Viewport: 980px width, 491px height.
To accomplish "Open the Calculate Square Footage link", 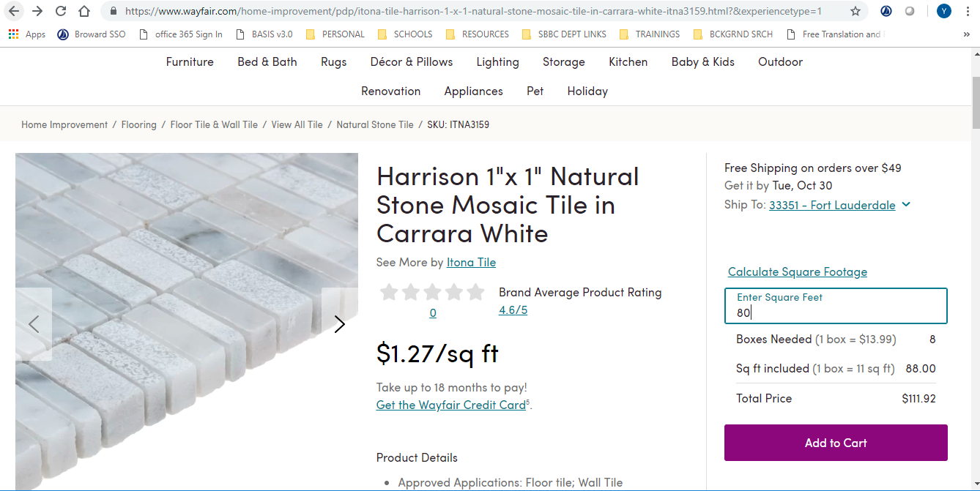I will click(x=797, y=271).
